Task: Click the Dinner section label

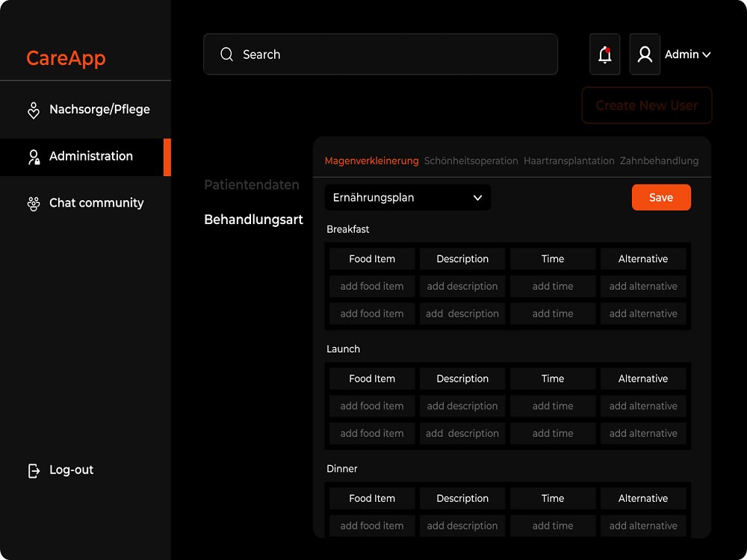Action: pyautogui.click(x=342, y=469)
